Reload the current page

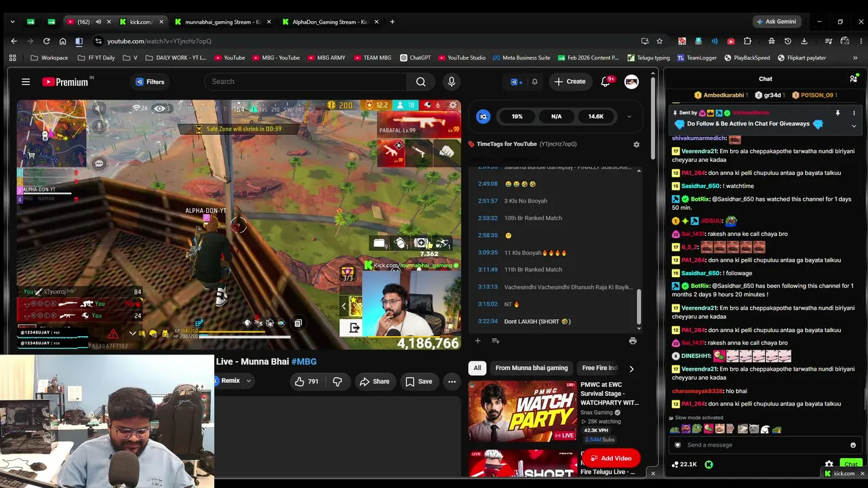click(46, 41)
